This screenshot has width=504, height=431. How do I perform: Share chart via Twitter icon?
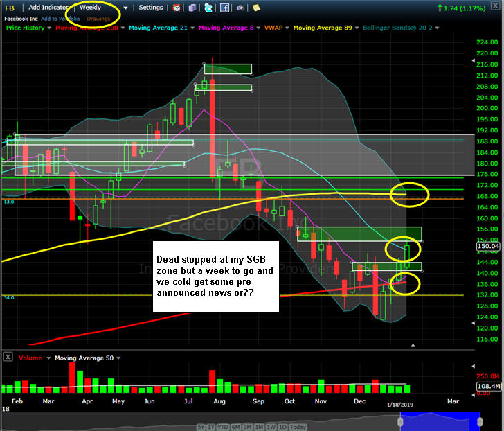(x=208, y=8)
